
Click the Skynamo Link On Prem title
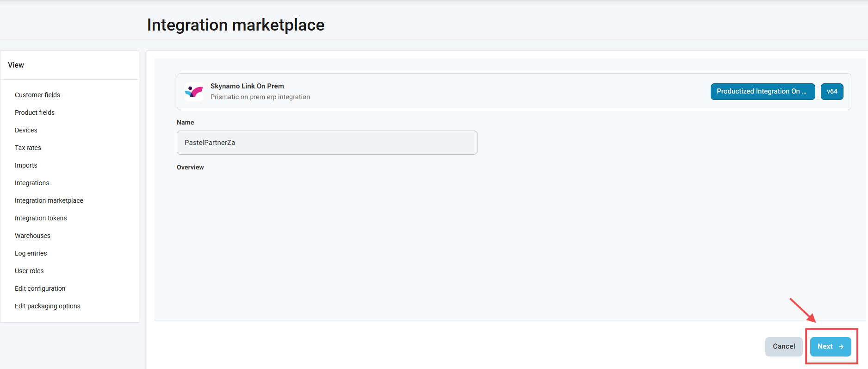pyautogui.click(x=247, y=86)
